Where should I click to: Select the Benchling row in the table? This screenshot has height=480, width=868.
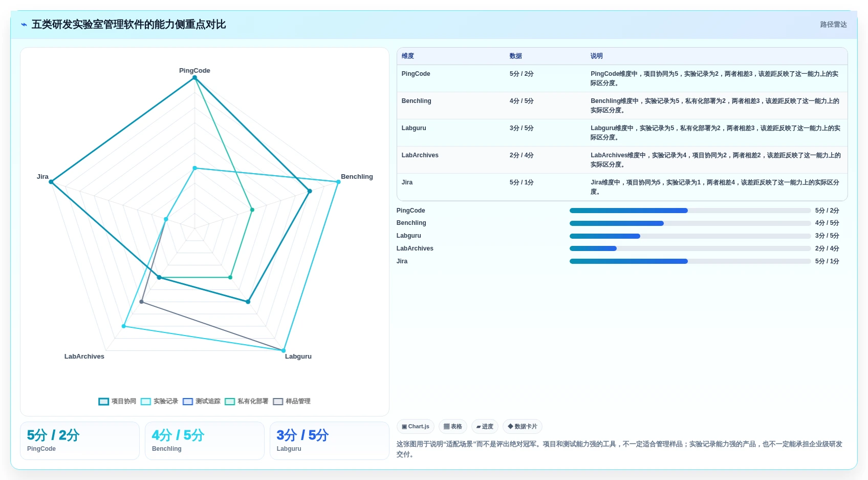pyautogui.click(x=622, y=106)
